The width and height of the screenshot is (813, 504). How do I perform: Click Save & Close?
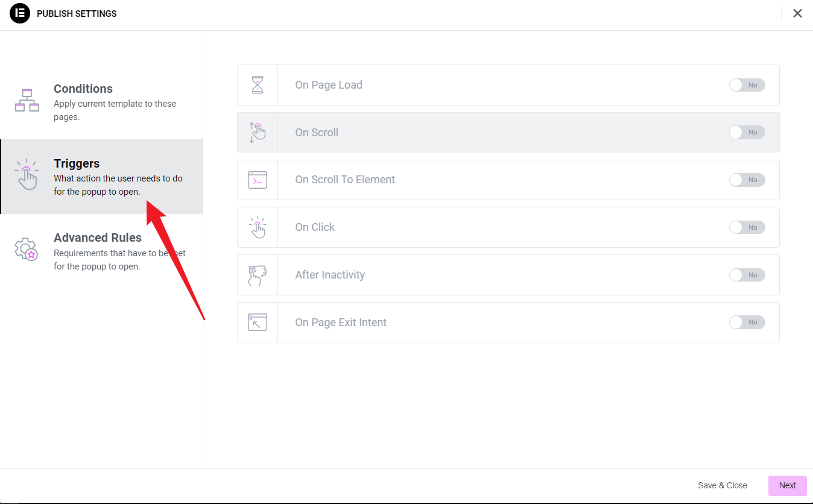click(723, 485)
